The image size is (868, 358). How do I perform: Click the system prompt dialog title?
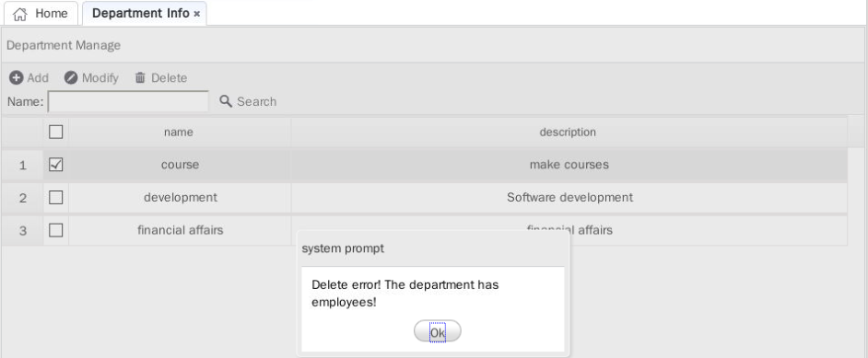click(343, 248)
